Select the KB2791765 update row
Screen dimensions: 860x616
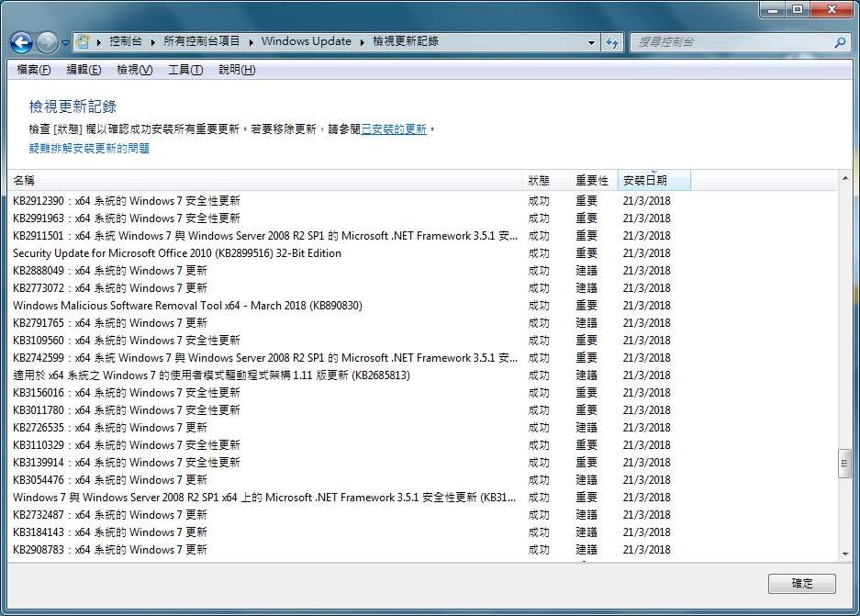tap(422, 323)
